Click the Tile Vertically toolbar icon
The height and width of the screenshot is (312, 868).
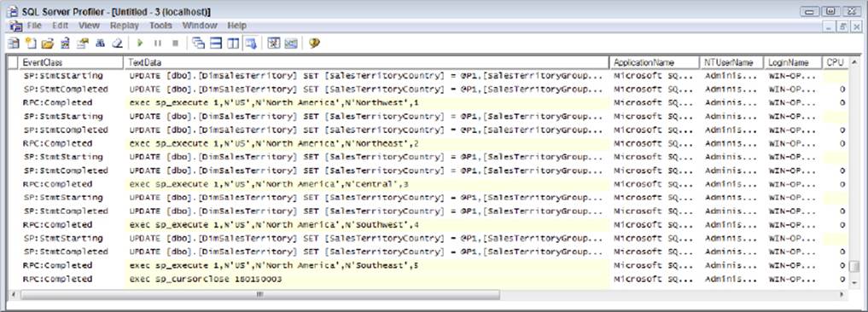pos(233,43)
